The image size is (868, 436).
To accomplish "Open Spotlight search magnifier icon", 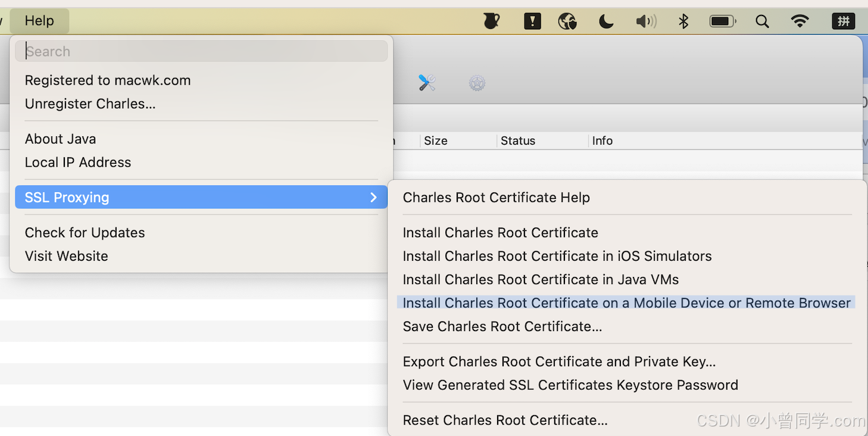I will click(x=762, y=21).
